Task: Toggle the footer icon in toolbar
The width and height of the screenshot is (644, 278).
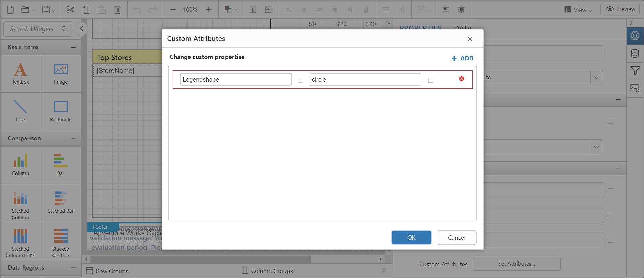Action: (268, 10)
